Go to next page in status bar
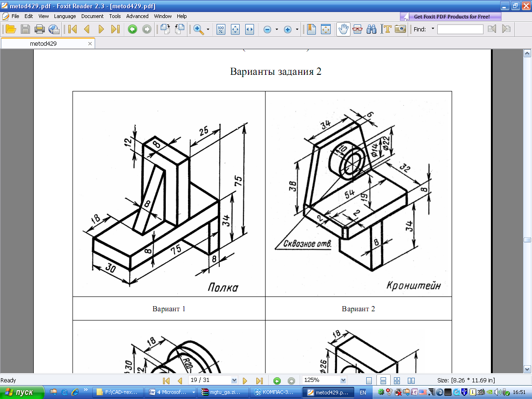This screenshot has width=532, height=399. [x=245, y=381]
